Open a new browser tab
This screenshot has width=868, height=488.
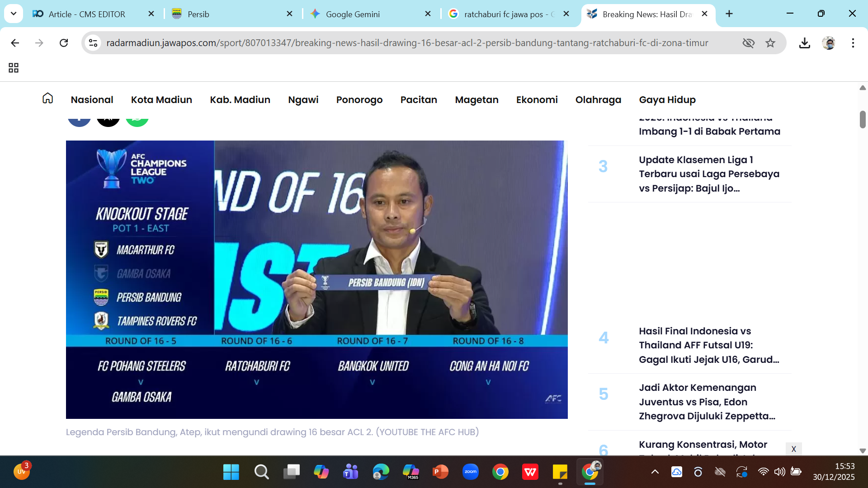coord(729,14)
